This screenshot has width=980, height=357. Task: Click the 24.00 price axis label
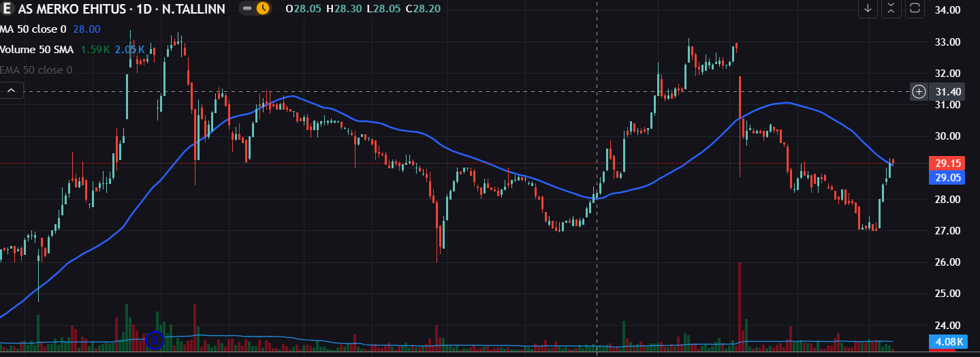pos(948,325)
